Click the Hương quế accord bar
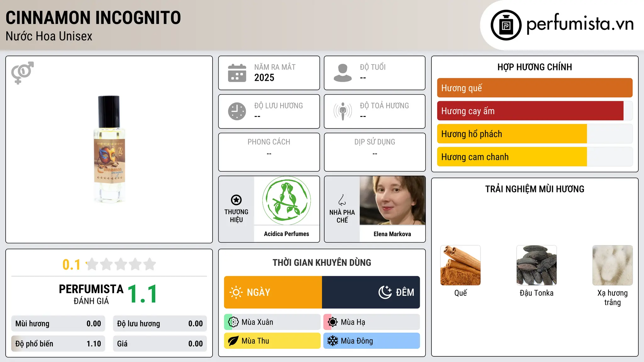Screen dimensions: 644x362 click(535, 88)
